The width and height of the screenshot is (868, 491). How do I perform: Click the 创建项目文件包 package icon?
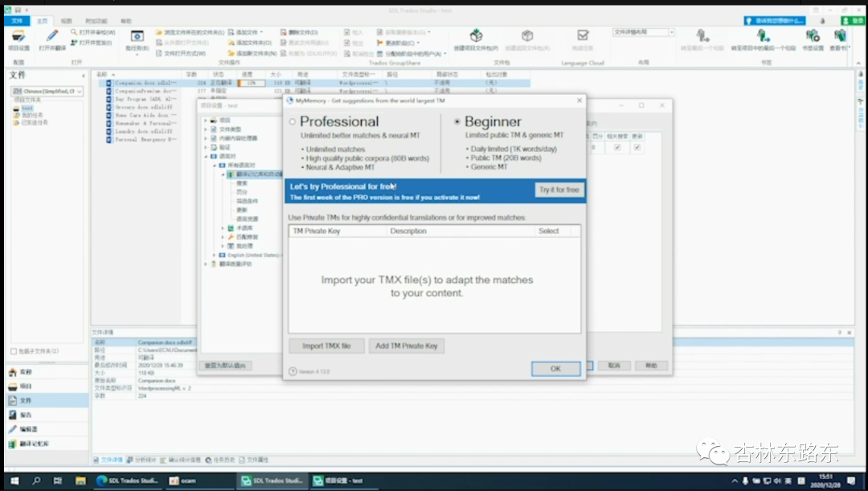(476, 40)
